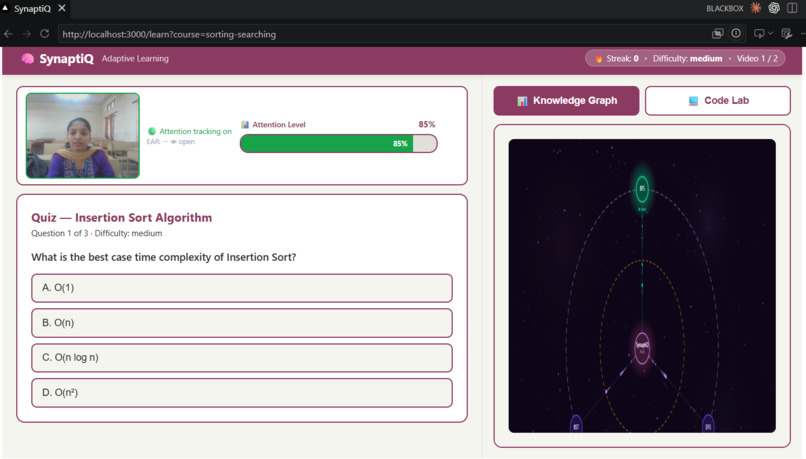Reload the page with refresh icon
The width and height of the screenshot is (806, 459).
pos(45,34)
